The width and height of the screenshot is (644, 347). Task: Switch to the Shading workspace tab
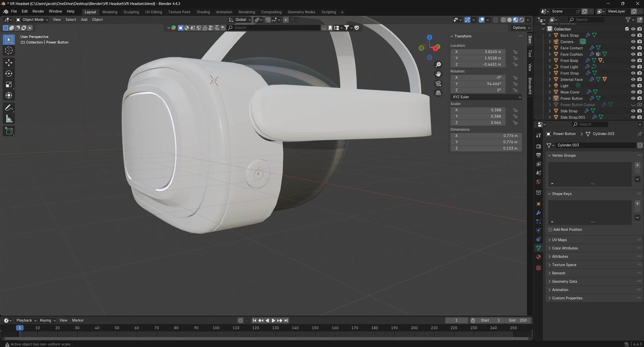coord(203,12)
